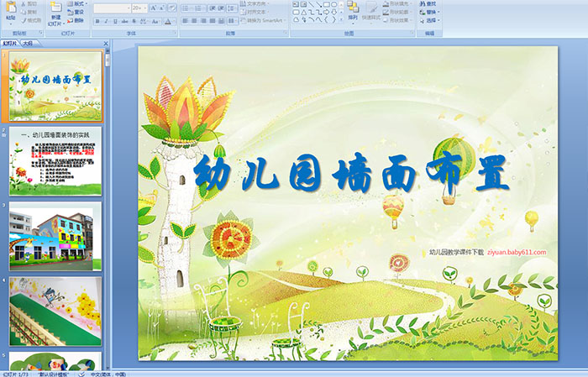
Task: Click Reset (重设) slide icon
Action: point(70,12)
